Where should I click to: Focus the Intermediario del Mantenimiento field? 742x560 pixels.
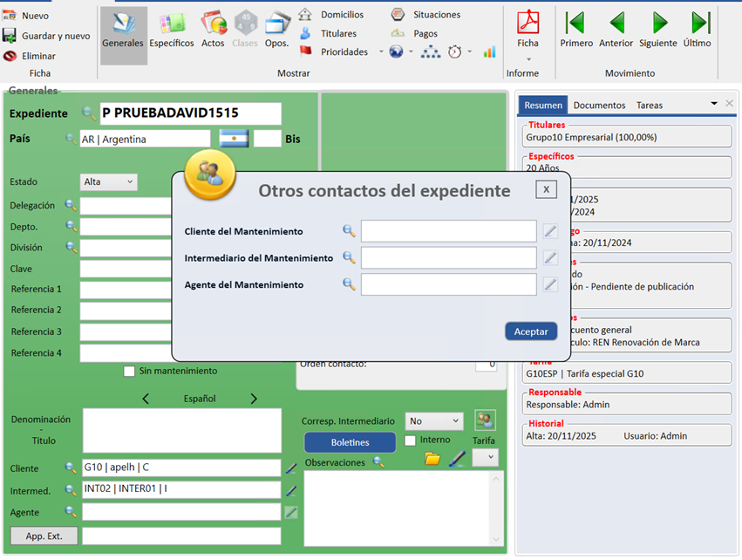449,258
